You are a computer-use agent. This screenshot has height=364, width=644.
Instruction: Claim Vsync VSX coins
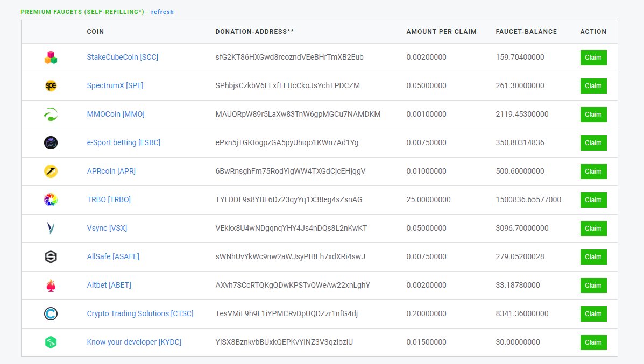[x=593, y=228]
